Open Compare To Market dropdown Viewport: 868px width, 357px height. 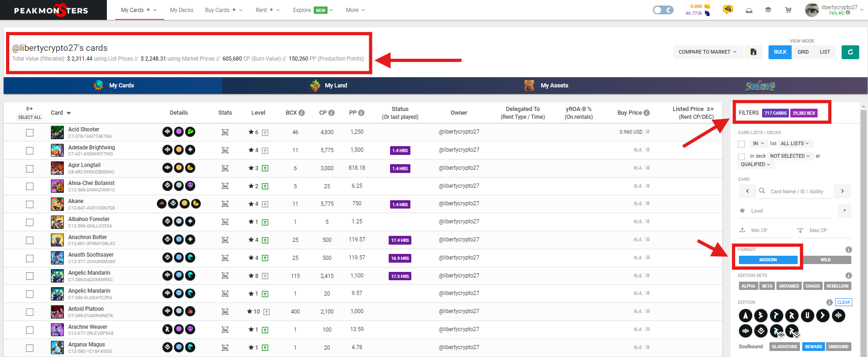707,52
